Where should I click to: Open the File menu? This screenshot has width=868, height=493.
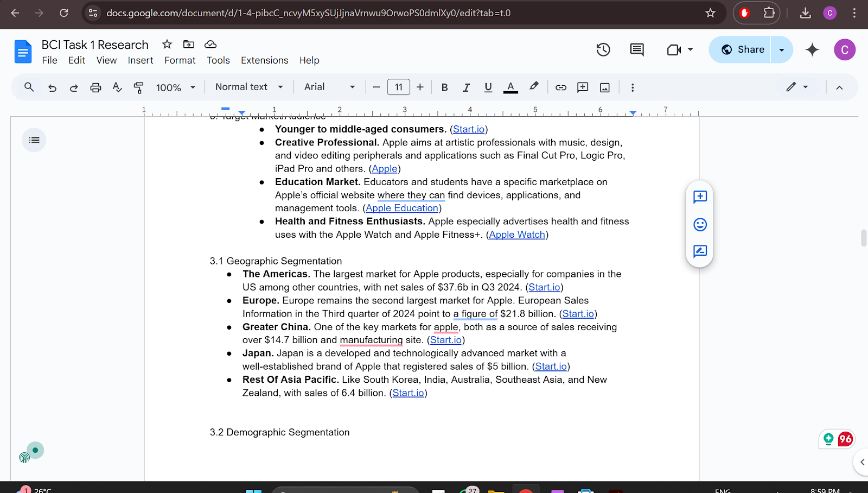pos(50,60)
